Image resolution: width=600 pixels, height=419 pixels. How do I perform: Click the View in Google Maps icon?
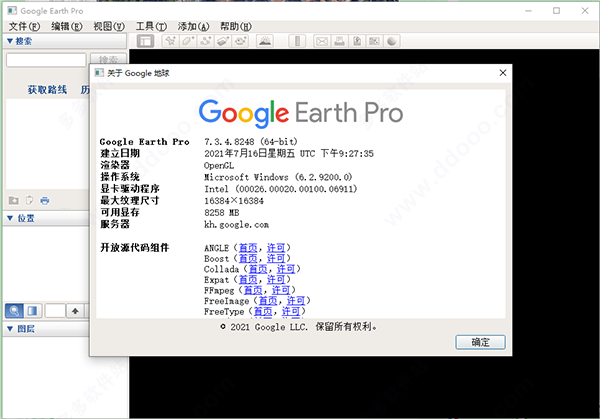pos(374,41)
